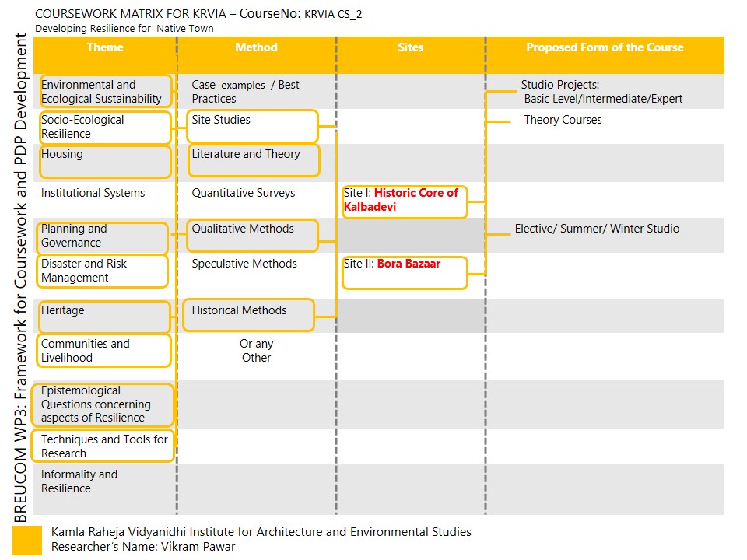Click the Disaster and Risk Management box
Viewport: 747px width, 560px height.
point(104,271)
